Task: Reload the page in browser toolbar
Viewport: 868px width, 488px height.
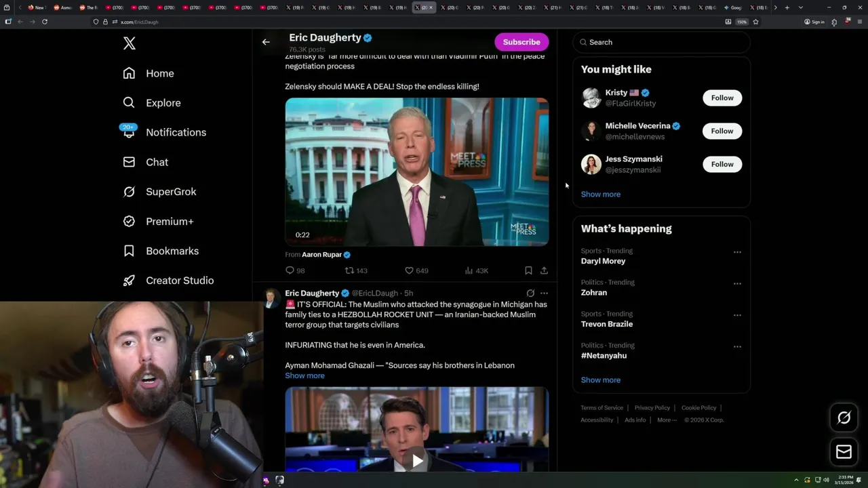Action: pyautogui.click(x=45, y=22)
